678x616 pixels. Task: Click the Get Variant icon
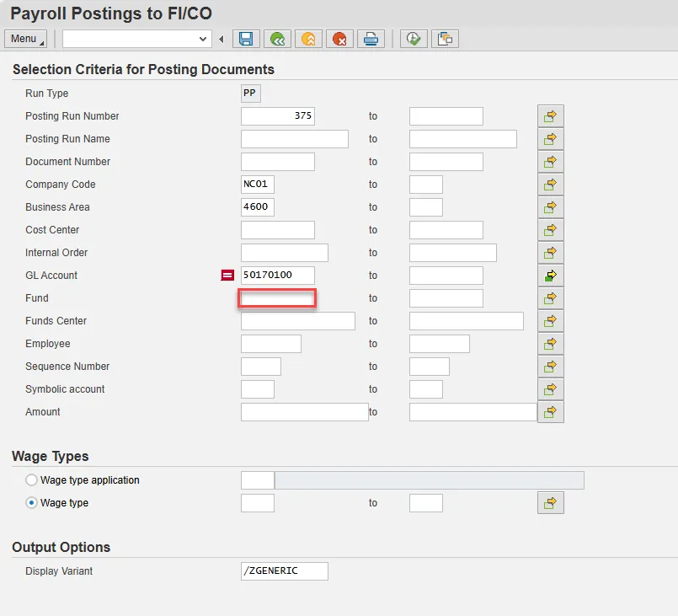point(444,39)
